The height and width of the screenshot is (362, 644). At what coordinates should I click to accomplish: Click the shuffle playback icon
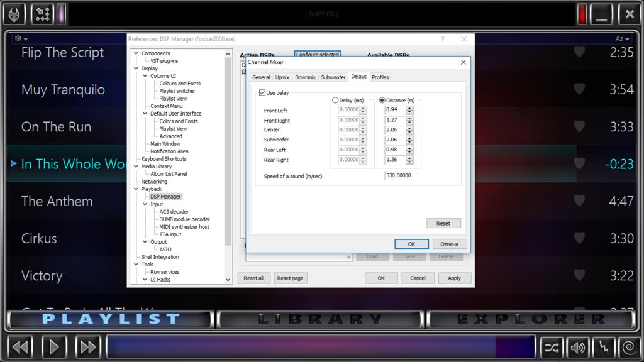[552, 347]
